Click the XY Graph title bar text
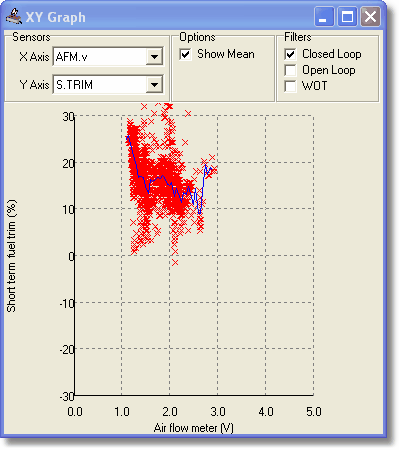This screenshot has width=399, height=450. pyautogui.click(x=56, y=17)
